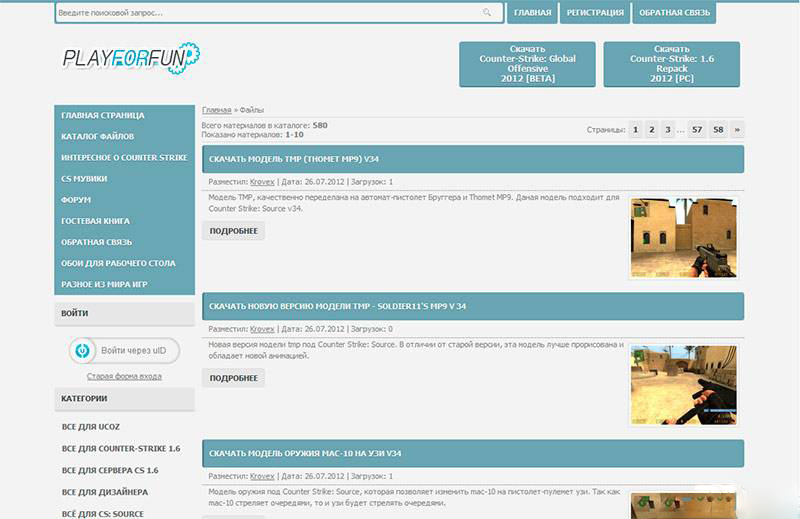
Task: Click the search magnifier icon
Action: point(487,12)
